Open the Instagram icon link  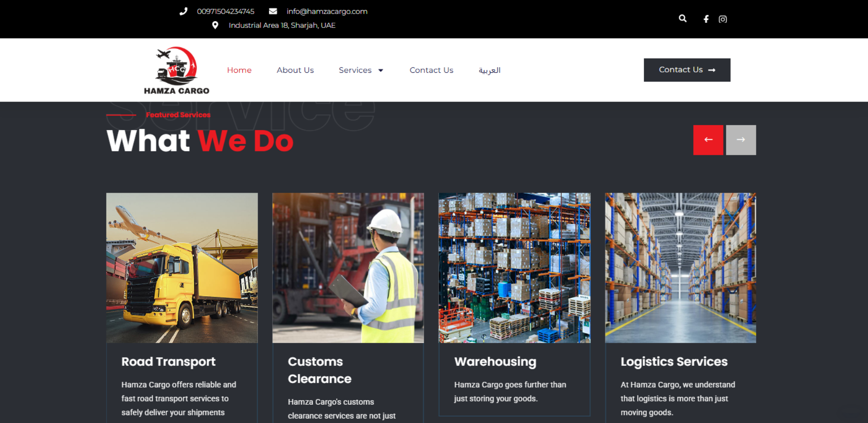723,19
